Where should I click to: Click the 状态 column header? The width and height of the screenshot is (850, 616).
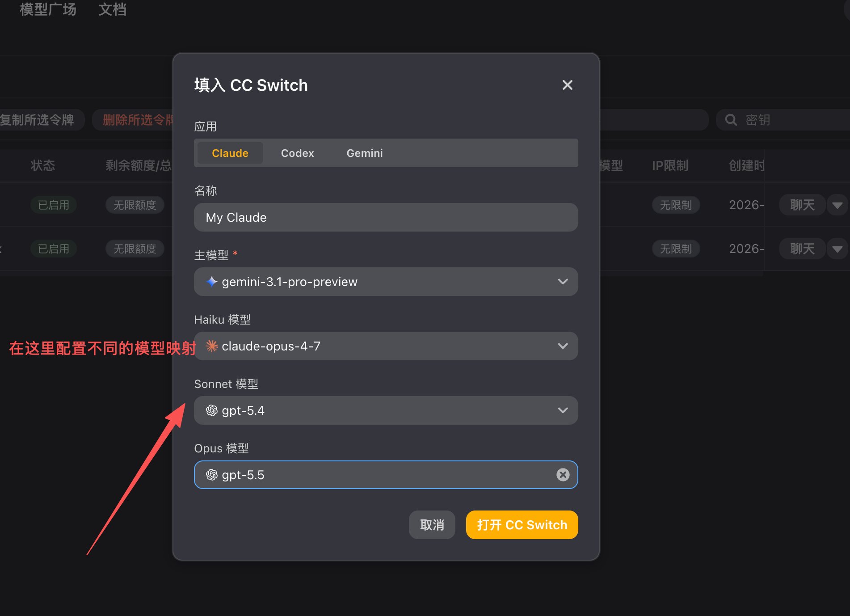(x=43, y=165)
